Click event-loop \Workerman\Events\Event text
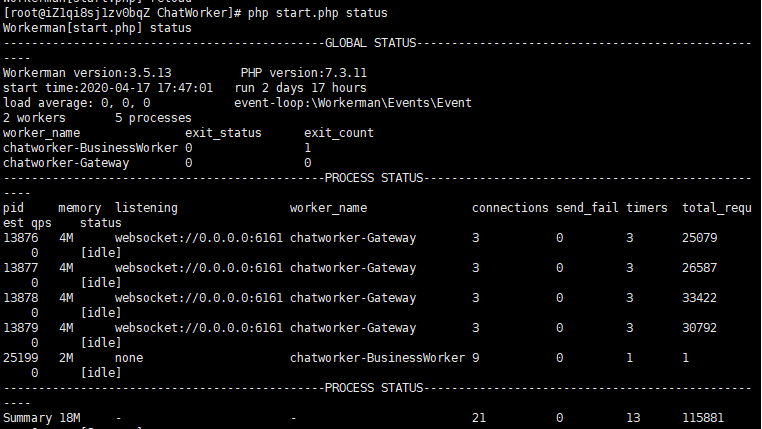 click(x=353, y=103)
